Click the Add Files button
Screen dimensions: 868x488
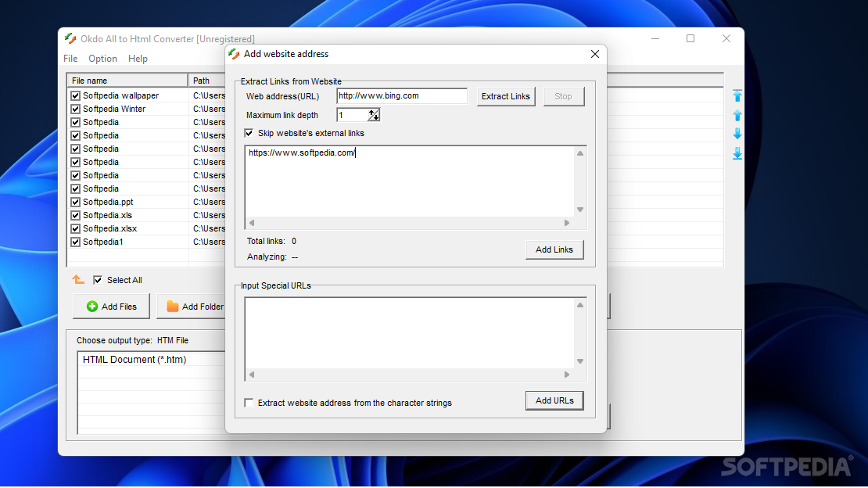point(111,307)
